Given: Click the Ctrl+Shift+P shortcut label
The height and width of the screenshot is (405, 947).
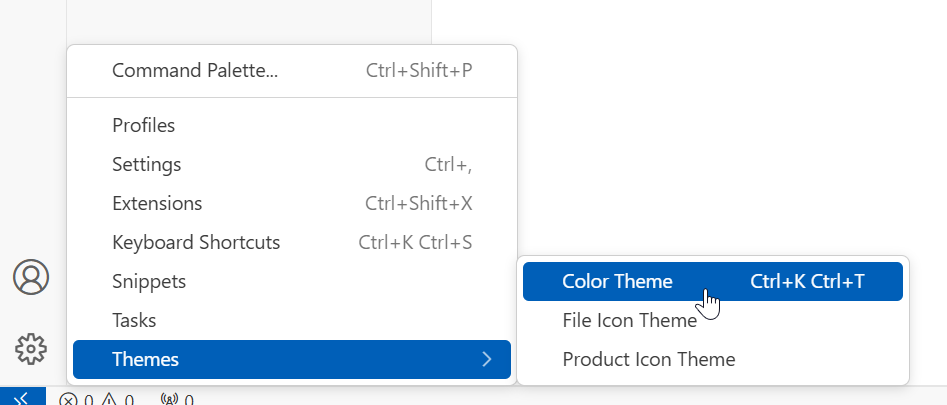Looking at the screenshot, I should click(418, 71).
